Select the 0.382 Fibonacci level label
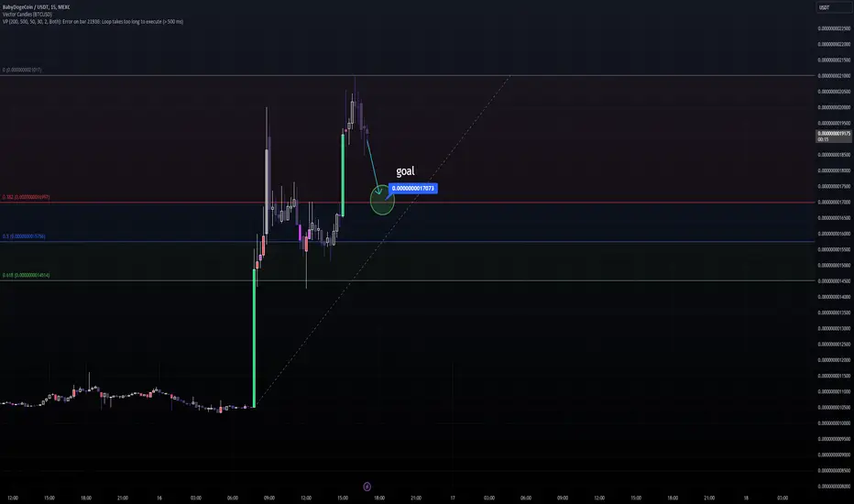The image size is (854, 504). [x=27, y=197]
